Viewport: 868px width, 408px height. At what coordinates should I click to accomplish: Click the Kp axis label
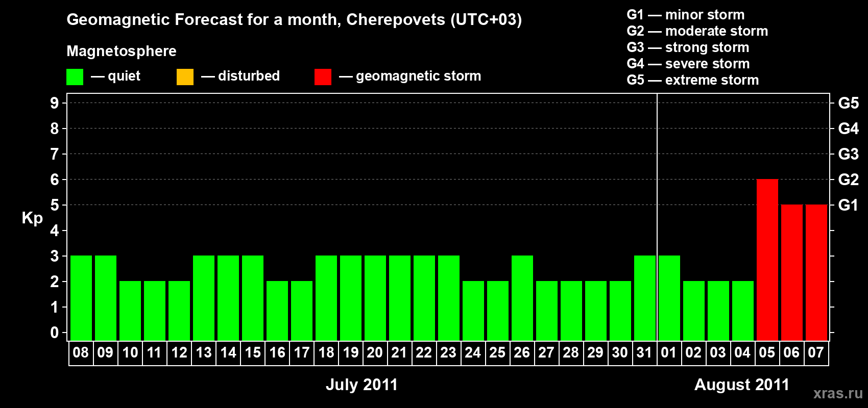[32, 218]
